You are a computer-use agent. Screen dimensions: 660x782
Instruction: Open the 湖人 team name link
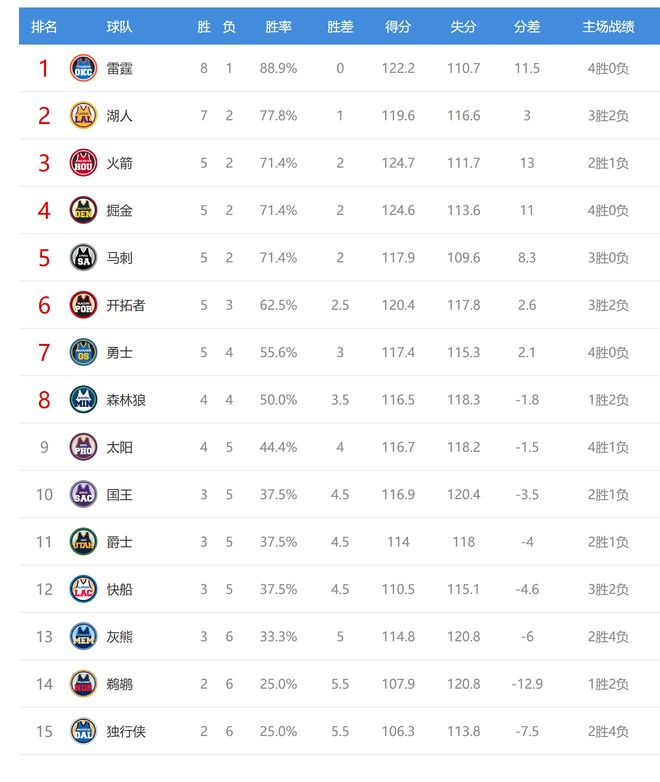pos(120,116)
